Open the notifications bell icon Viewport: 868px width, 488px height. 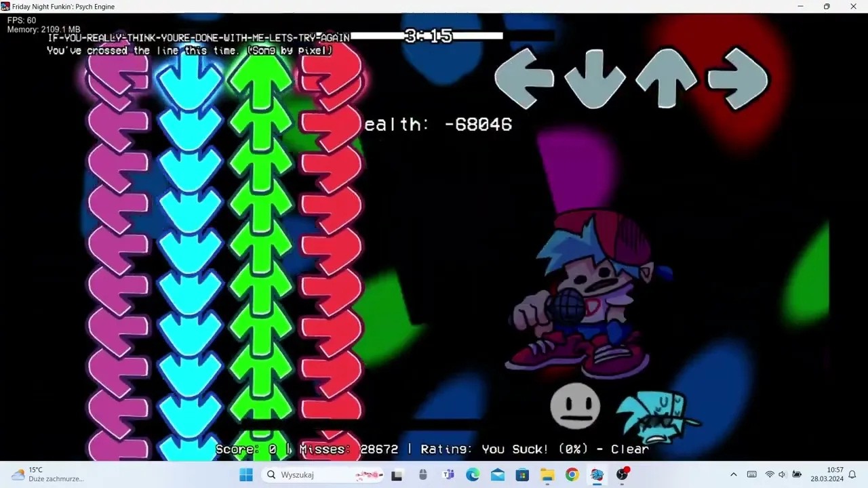pos(852,474)
